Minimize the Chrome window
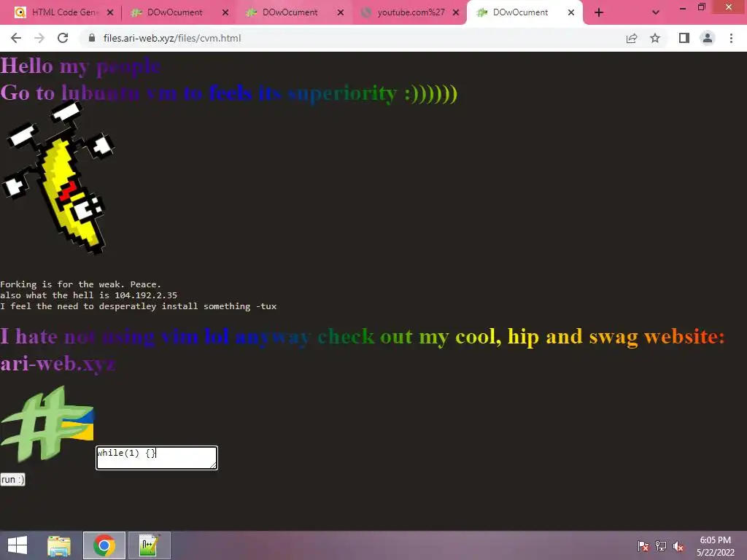The width and height of the screenshot is (747, 560). tap(683, 7)
